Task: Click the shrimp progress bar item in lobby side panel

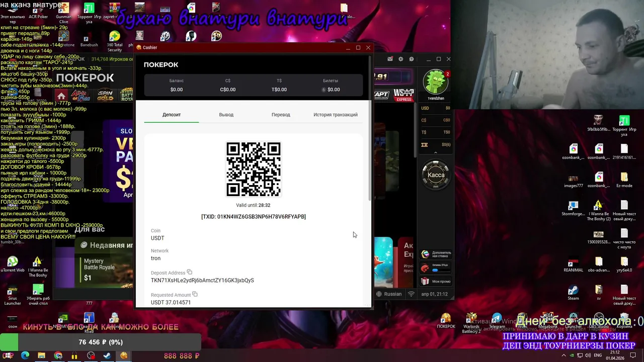Action: coord(436,268)
